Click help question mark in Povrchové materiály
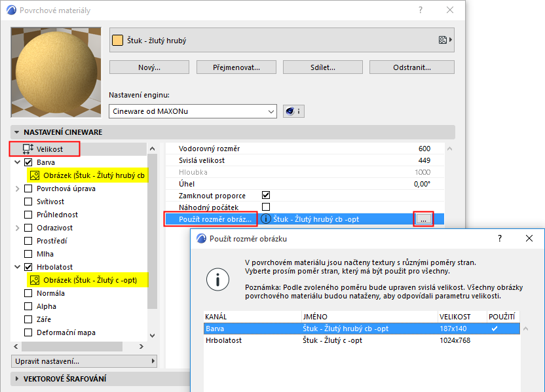 (421, 10)
